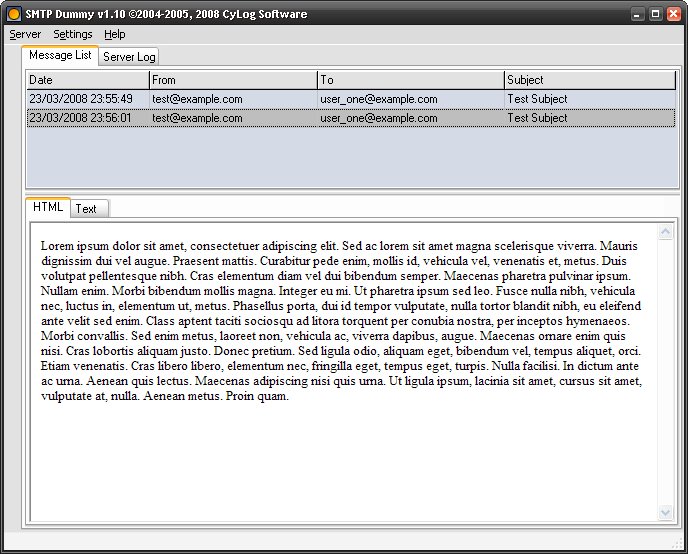Maximize the SMTP Dummy window
Image resolution: width=688 pixels, height=554 pixels.
(x=655, y=14)
